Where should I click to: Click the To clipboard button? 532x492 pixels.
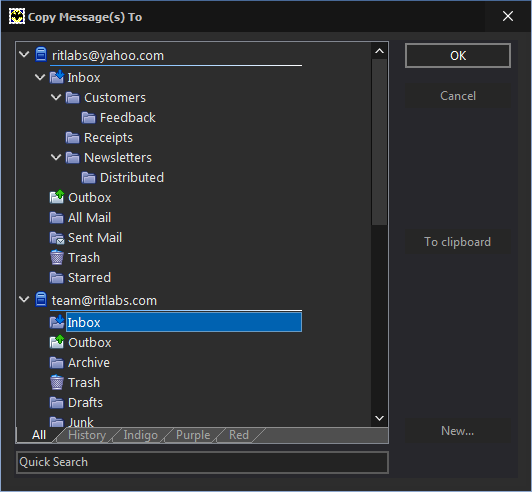458,242
